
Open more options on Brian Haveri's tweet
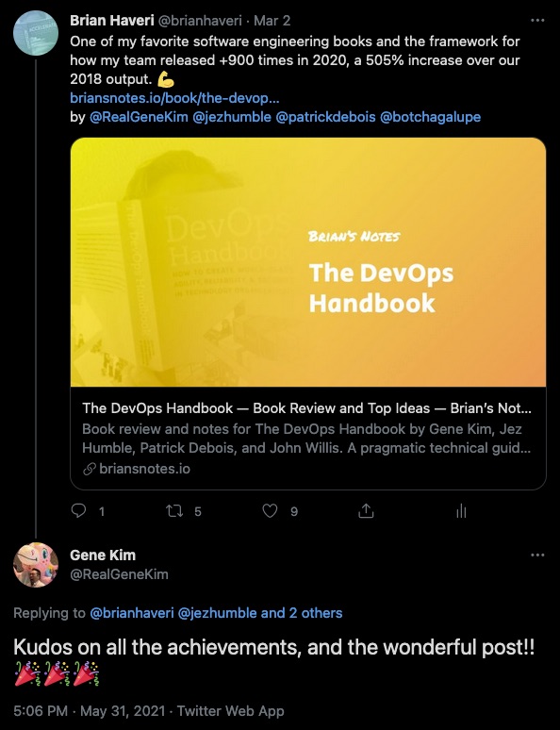click(537, 21)
